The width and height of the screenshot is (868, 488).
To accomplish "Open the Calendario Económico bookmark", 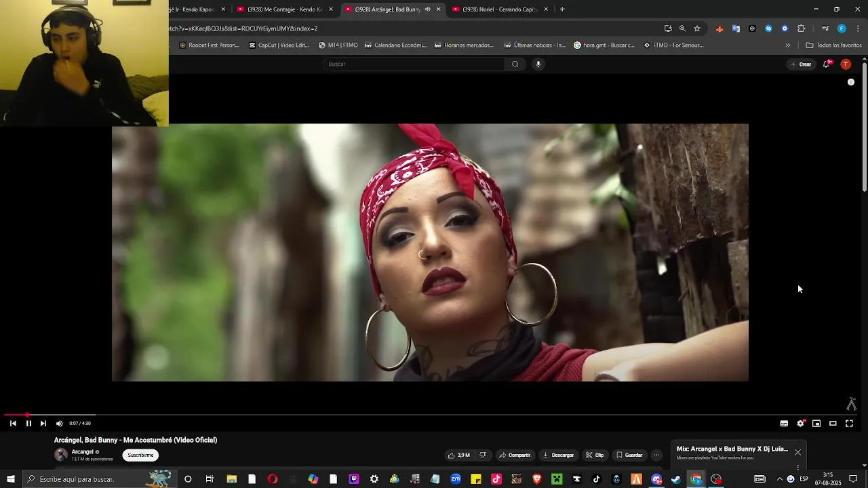I will (395, 45).
